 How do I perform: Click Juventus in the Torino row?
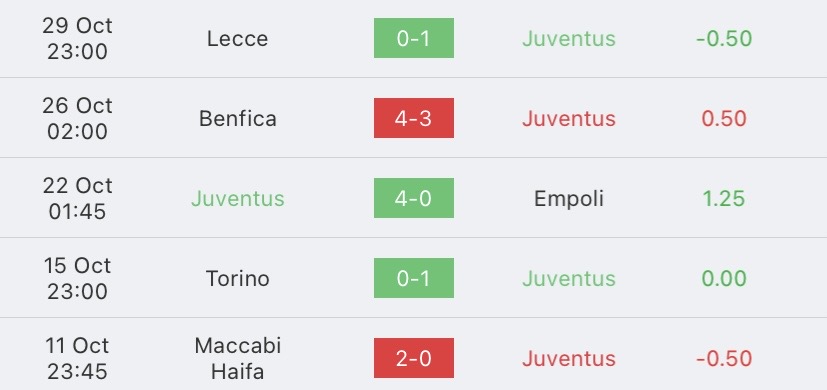(569, 278)
